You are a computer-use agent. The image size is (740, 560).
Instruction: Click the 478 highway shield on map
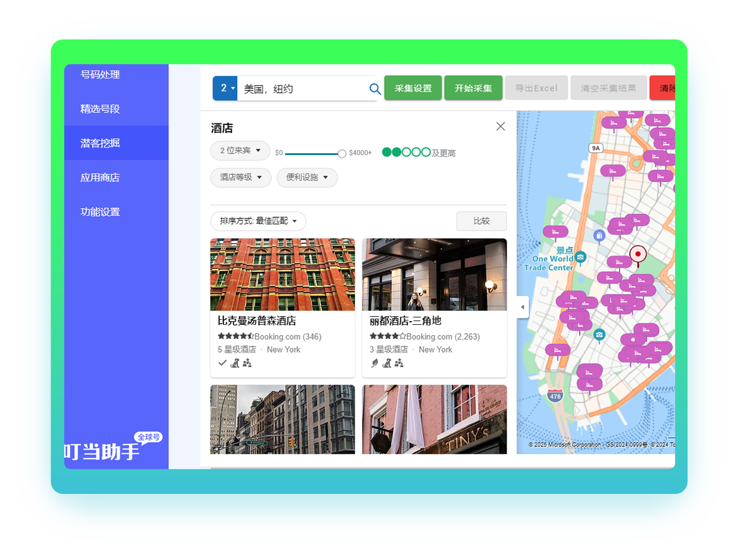(555, 396)
